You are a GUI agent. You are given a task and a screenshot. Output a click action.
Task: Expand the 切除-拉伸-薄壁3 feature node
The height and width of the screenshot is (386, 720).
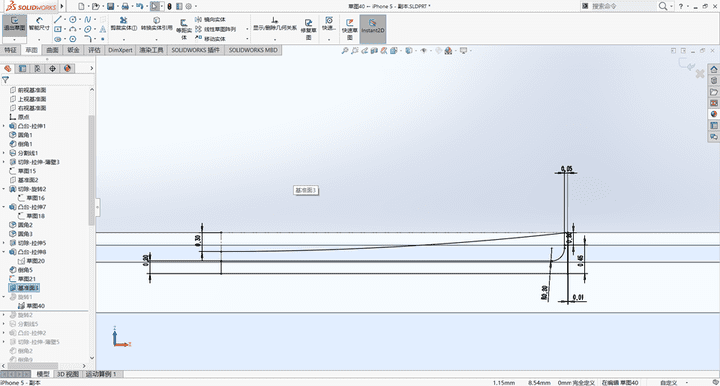coord(4,162)
